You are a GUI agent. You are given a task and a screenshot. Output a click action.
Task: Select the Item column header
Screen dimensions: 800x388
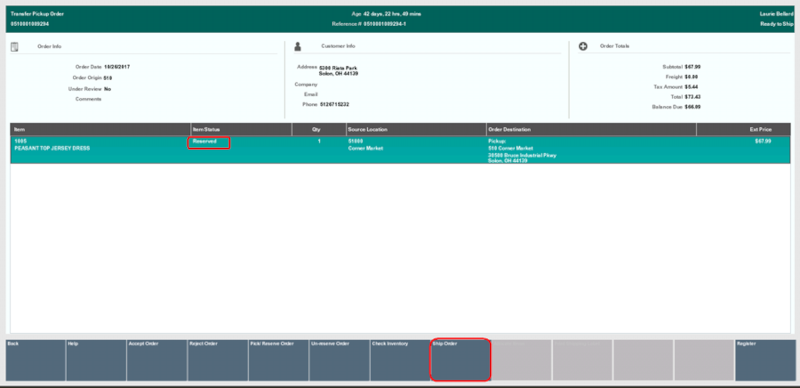click(101, 130)
